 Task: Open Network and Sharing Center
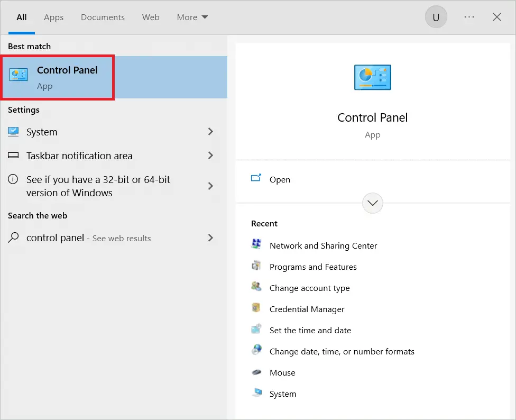(323, 246)
